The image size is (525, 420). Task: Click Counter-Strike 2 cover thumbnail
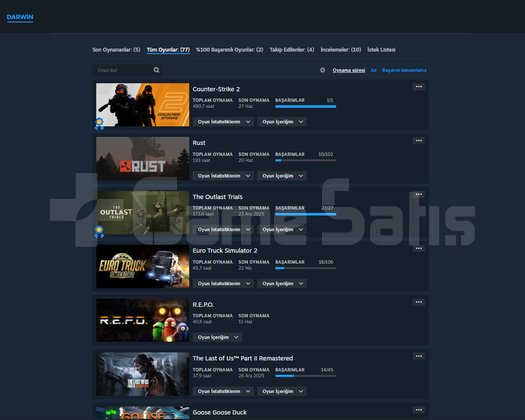pos(143,105)
